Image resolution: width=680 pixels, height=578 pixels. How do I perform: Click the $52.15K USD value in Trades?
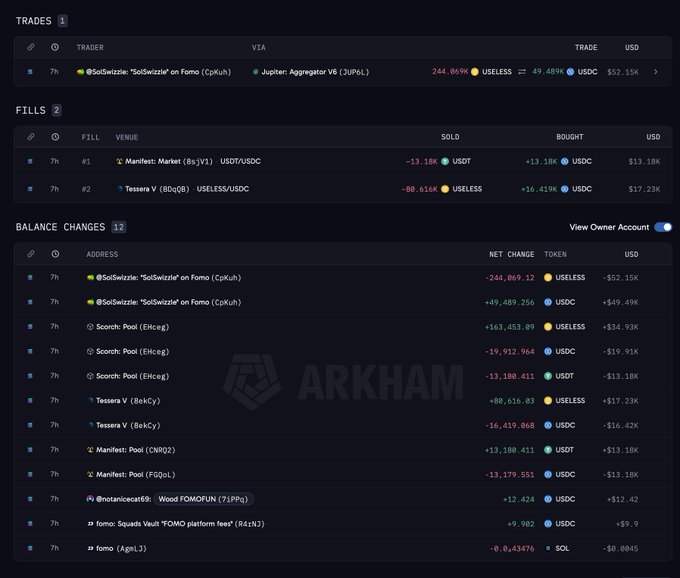pyautogui.click(x=623, y=72)
